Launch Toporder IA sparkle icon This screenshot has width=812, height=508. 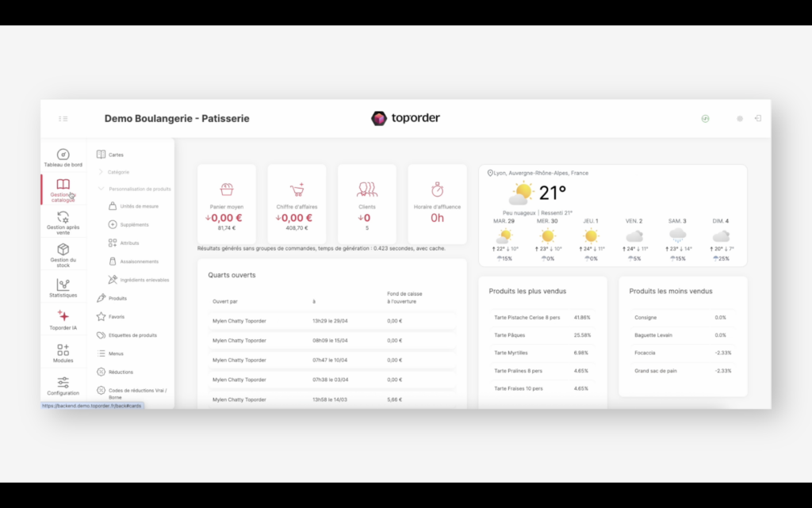[x=63, y=316]
